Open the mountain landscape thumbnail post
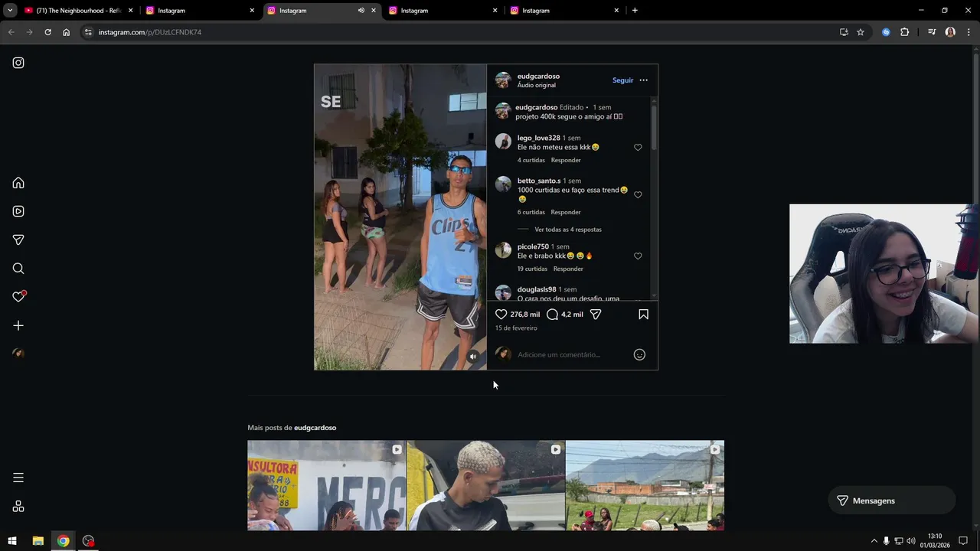980x551 pixels. click(645, 485)
